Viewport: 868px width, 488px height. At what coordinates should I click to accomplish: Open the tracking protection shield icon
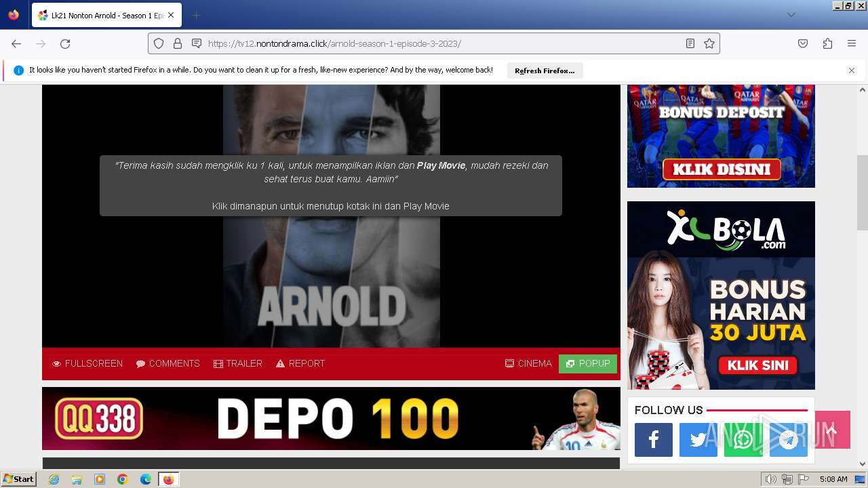159,43
